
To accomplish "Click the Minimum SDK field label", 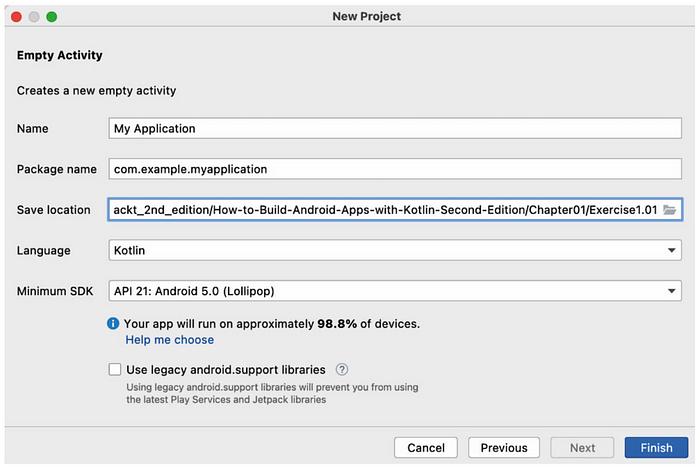I will click(x=56, y=291).
